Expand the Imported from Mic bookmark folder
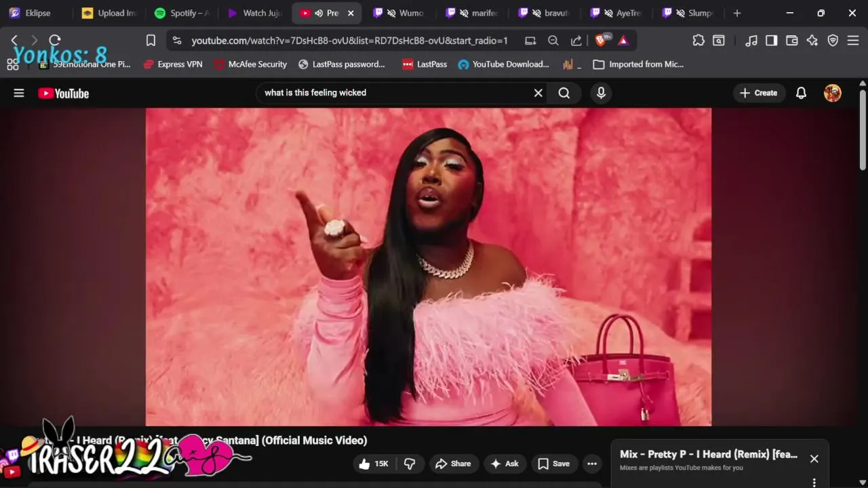Viewport: 868px width, 488px height. [638, 64]
